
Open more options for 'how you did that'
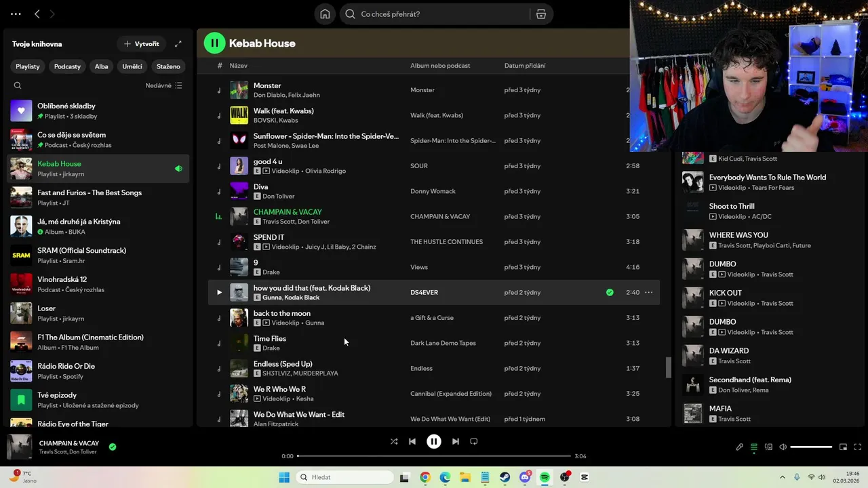pos(648,293)
